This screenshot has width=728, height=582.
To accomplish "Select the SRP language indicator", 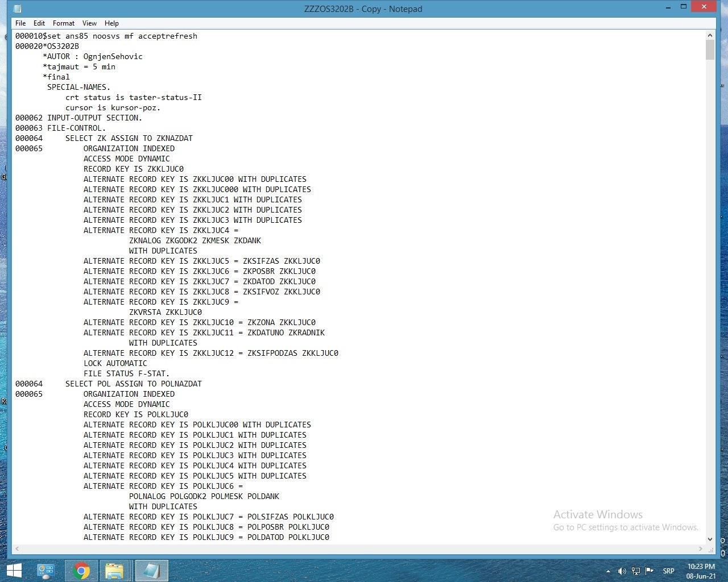I will [x=668, y=571].
